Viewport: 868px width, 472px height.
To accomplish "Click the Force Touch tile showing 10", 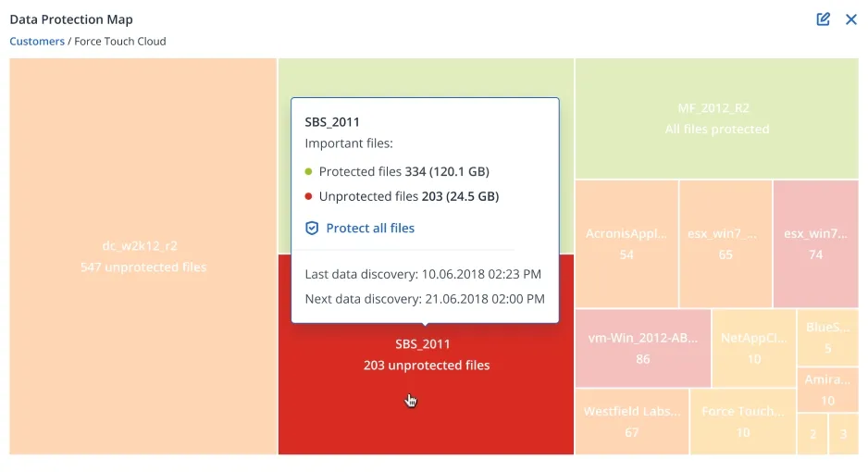I will point(743,422).
